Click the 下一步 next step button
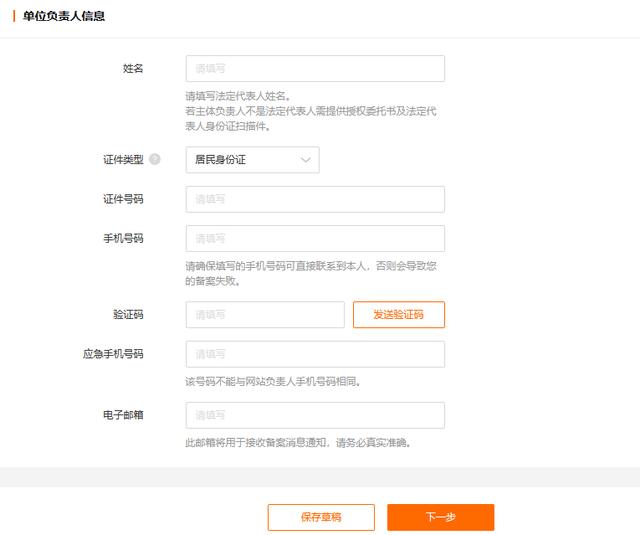 (441, 517)
